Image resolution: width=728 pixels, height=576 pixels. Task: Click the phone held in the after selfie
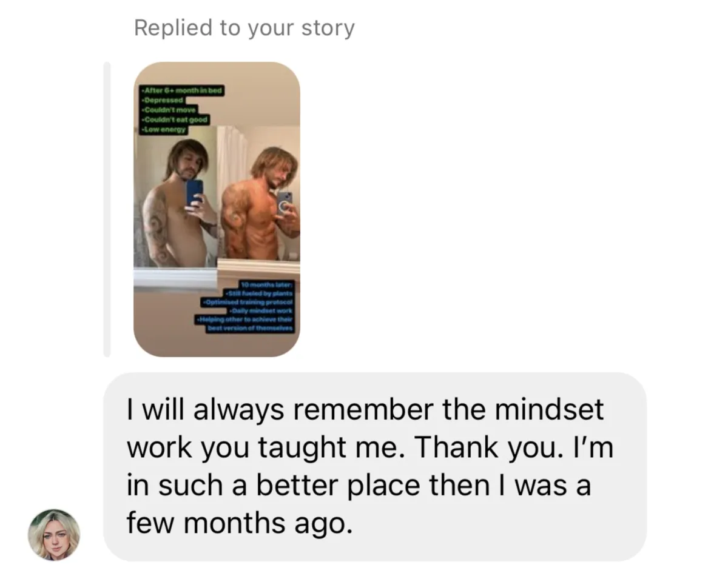[x=285, y=202]
